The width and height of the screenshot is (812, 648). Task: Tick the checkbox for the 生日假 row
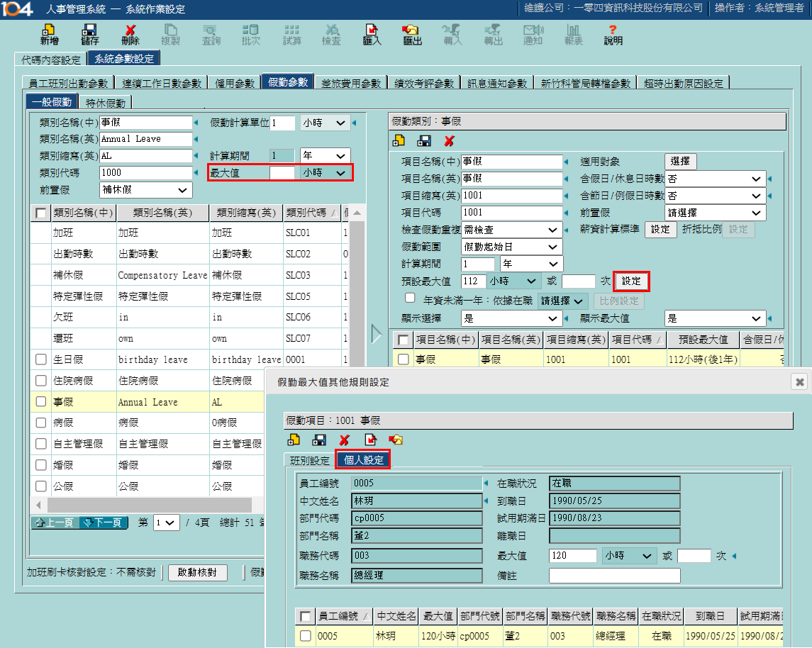(x=41, y=359)
